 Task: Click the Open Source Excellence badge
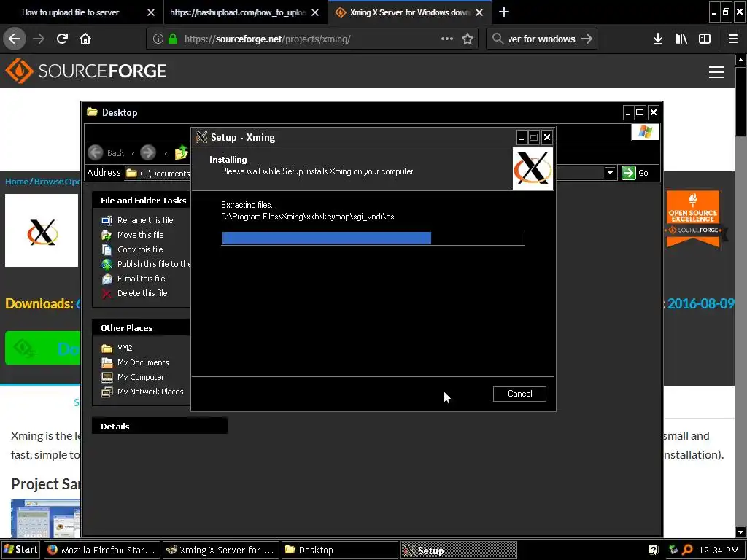click(x=693, y=219)
